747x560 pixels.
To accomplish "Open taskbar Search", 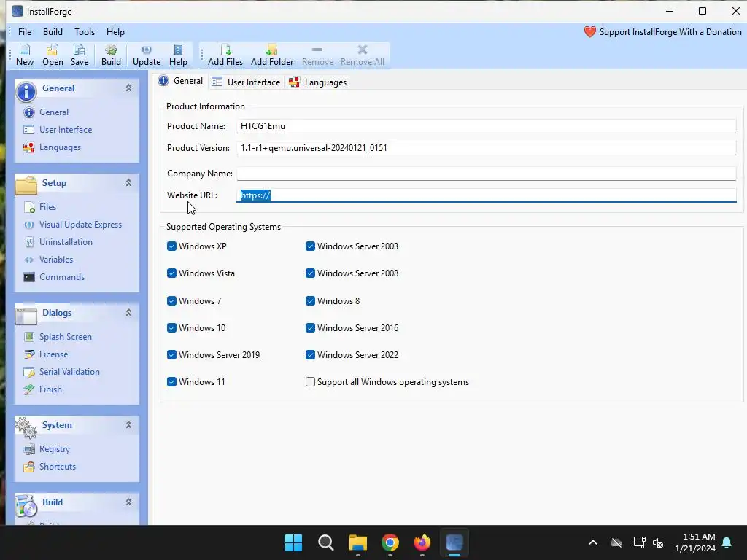I will (326, 542).
